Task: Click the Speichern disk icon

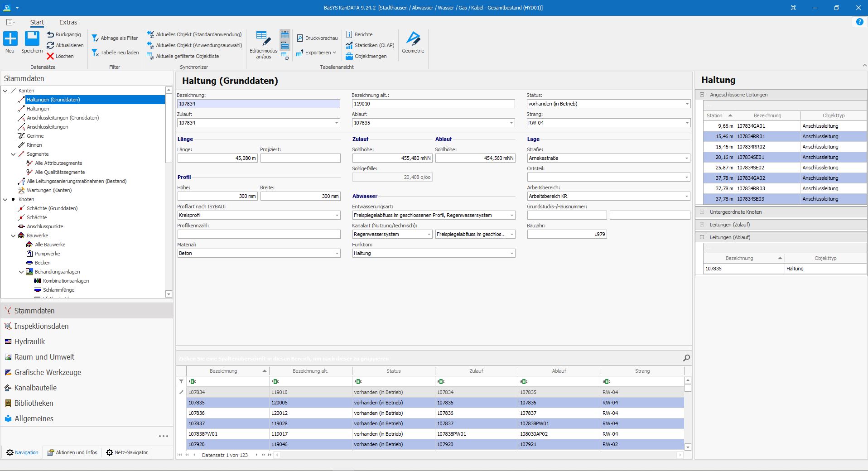Action: click(32, 38)
